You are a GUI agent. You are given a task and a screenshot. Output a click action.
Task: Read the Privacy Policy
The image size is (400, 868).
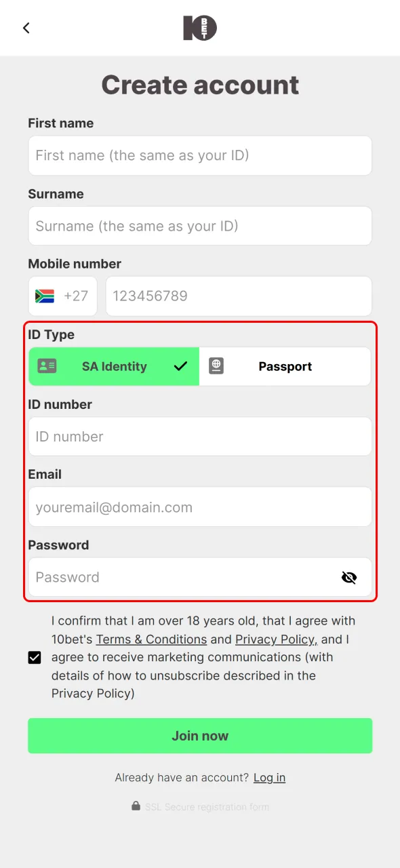[275, 639]
